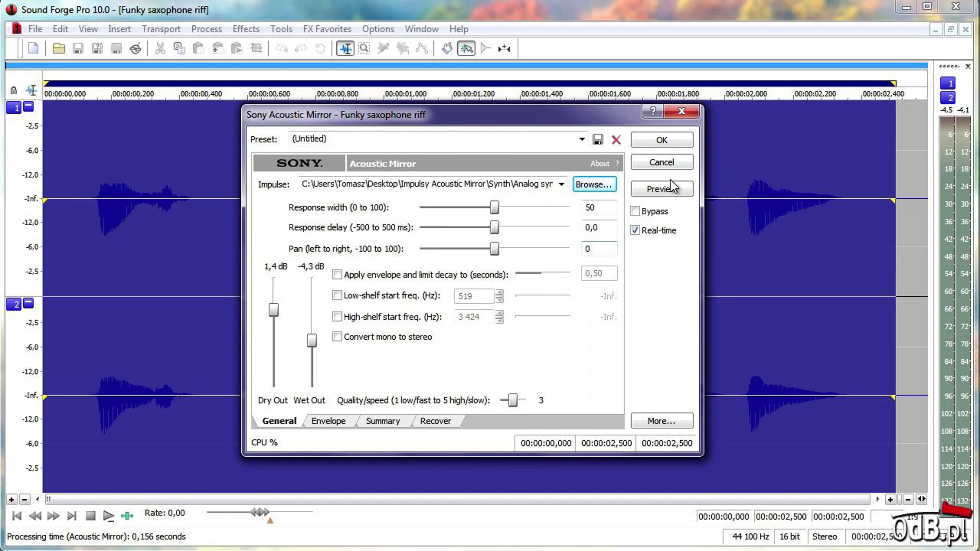Viewport: 980px width, 551px height.
Task: Check Convert mono to stereo
Action: 337,336
